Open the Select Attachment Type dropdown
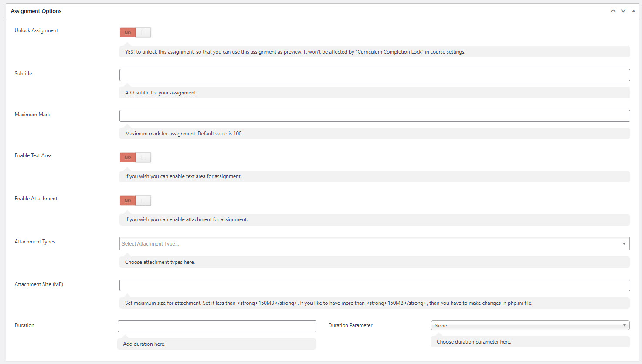642x364 pixels. click(374, 244)
